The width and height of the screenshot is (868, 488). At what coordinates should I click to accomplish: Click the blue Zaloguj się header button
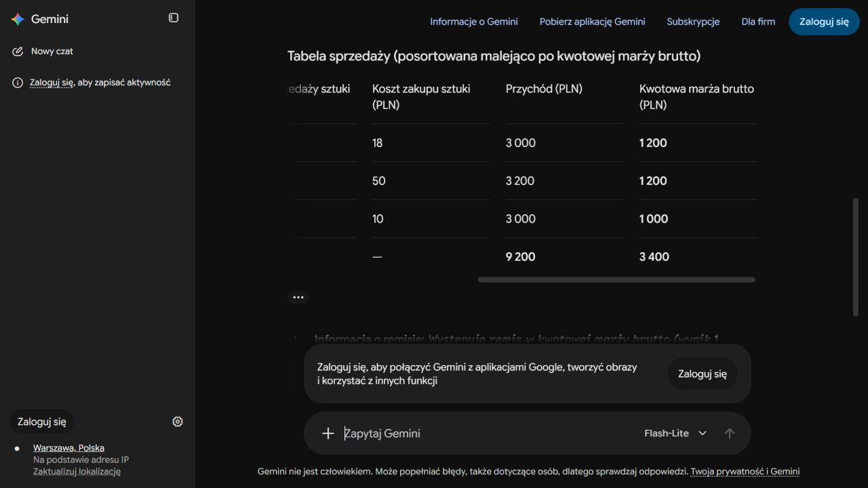click(824, 22)
